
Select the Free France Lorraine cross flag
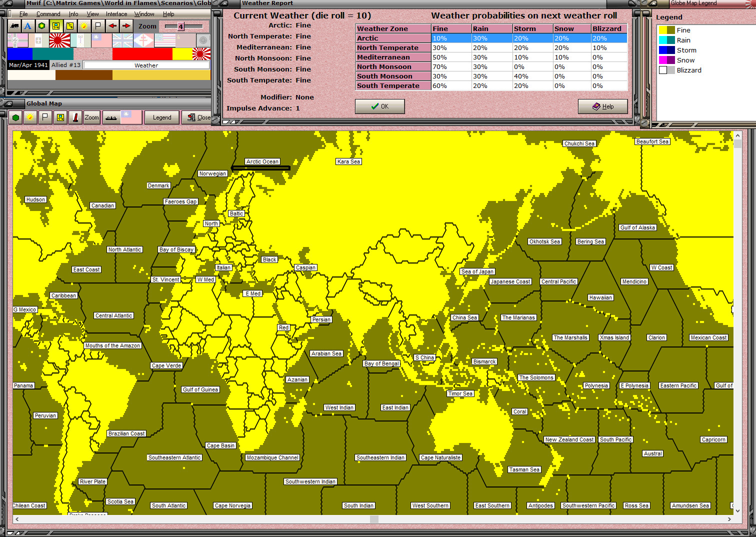[x=143, y=40]
